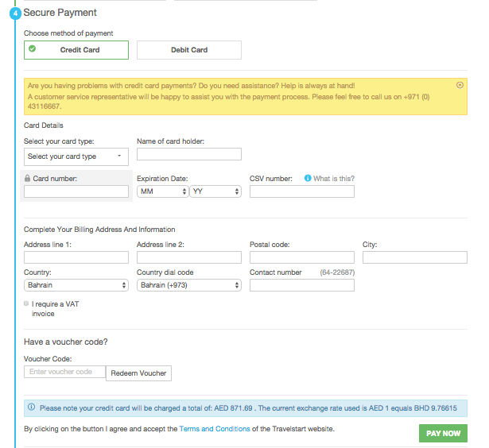Select the Credit Card payment method
This screenshot has width=489, height=448.
[x=76, y=50]
